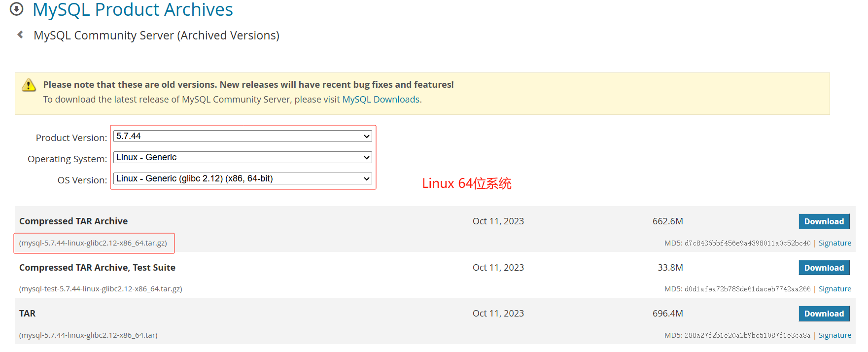Download the Compressed TAR Archive, Test Suite
The height and width of the screenshot is (352, 868).
click(824, 268)
